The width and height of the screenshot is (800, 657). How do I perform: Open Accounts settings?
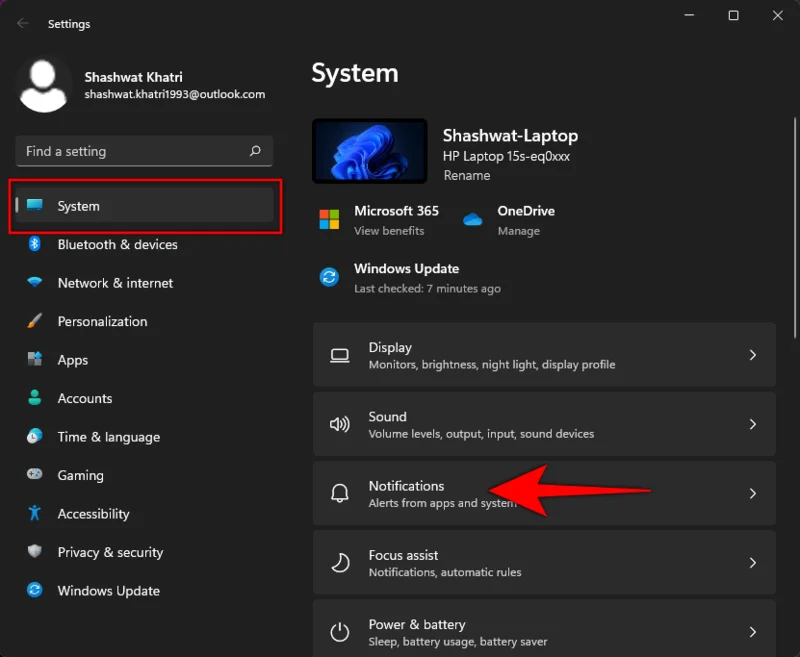(83, 398)
